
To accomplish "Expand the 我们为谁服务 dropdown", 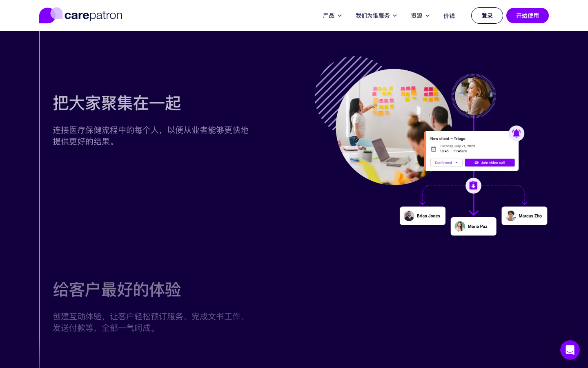I will point(376,16).
